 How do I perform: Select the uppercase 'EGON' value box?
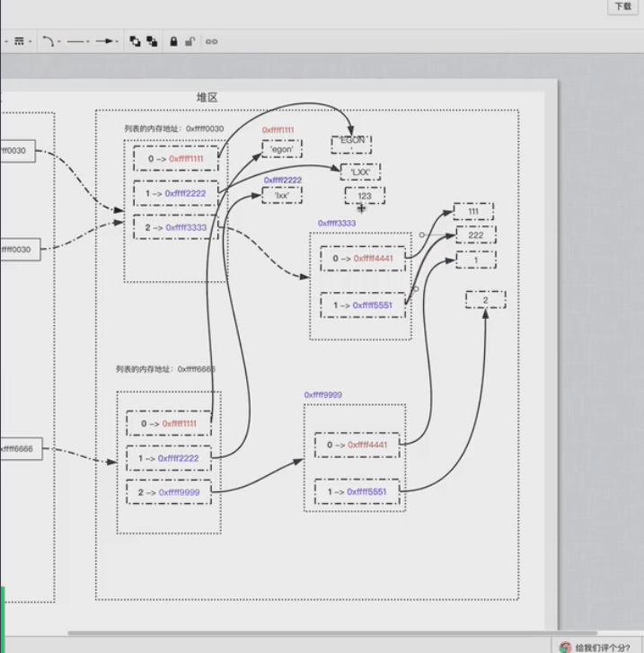pos(351,144)
